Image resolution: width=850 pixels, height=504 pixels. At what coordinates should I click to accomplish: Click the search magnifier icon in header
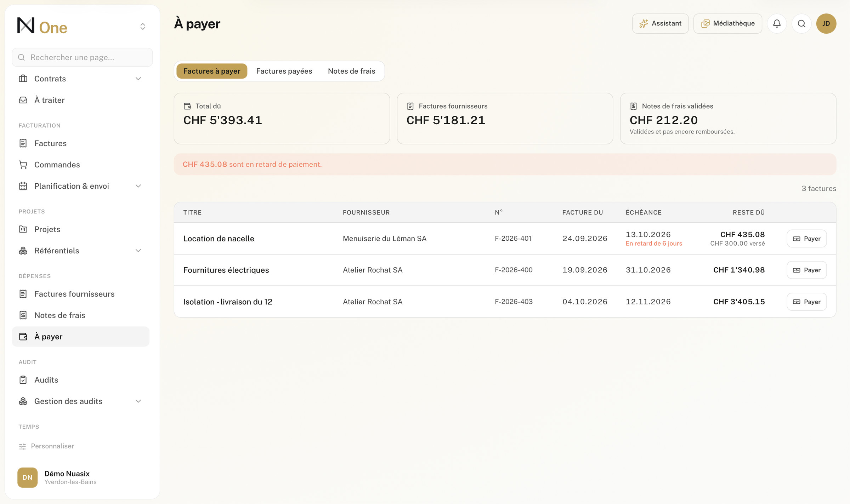coord(801,23)
